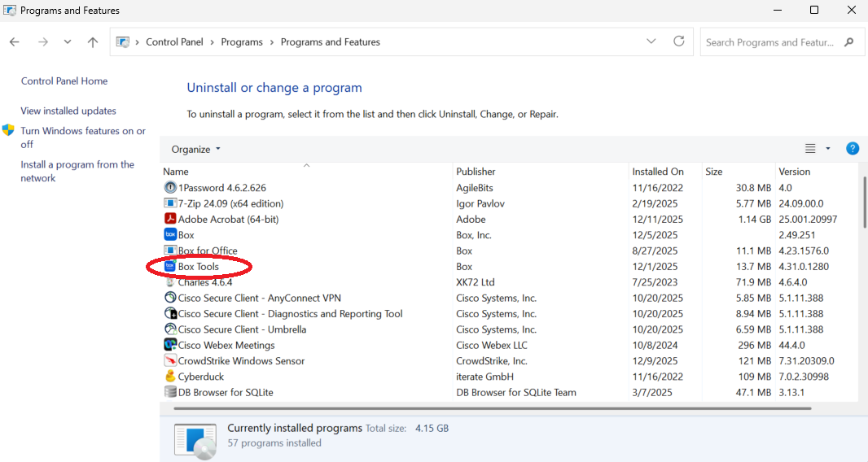This screenshot has height=462, width=868.
Task: Expand recent locations chevron beside forward arrow
Action: tap(68, 42)
